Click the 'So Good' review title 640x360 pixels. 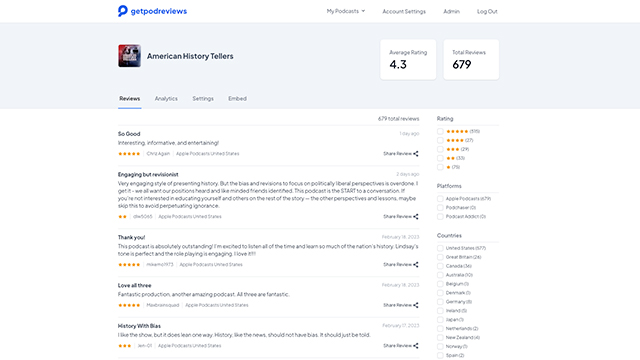pos(129,134)
